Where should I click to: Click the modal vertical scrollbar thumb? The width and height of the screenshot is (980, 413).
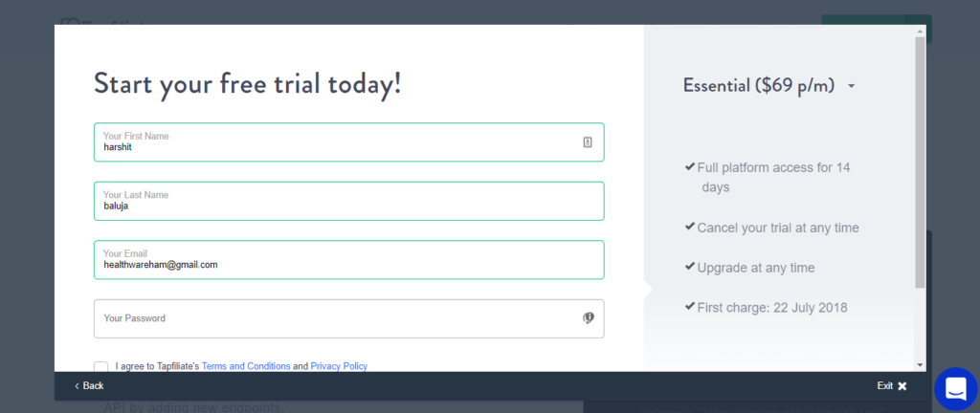920,163
